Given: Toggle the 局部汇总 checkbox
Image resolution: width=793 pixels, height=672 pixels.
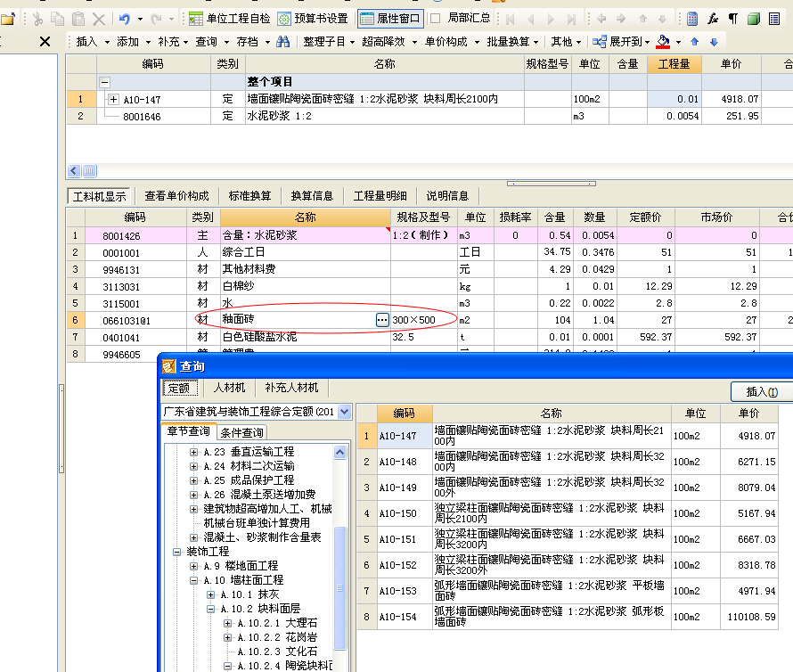Looking at the screenshot, I should (435, 19).
